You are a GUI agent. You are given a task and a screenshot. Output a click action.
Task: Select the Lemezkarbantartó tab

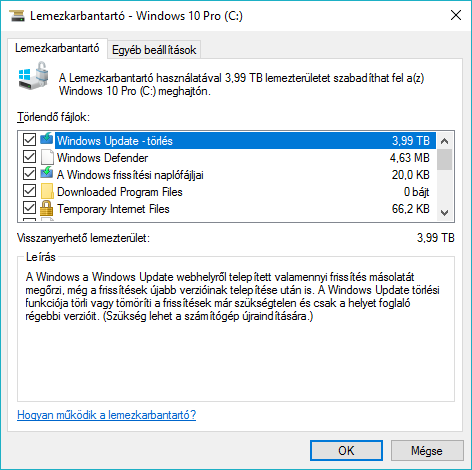(57, 48)
